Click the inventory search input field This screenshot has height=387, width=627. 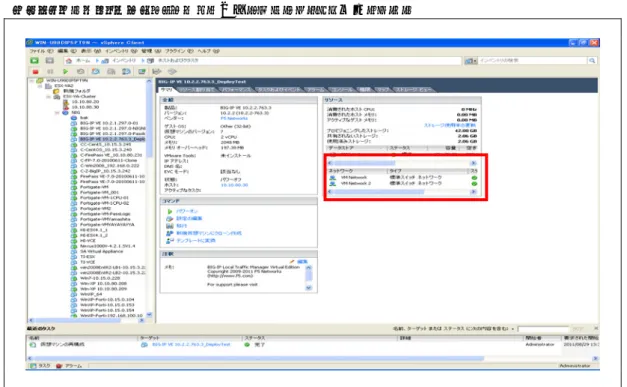click(x=532, y=61)
